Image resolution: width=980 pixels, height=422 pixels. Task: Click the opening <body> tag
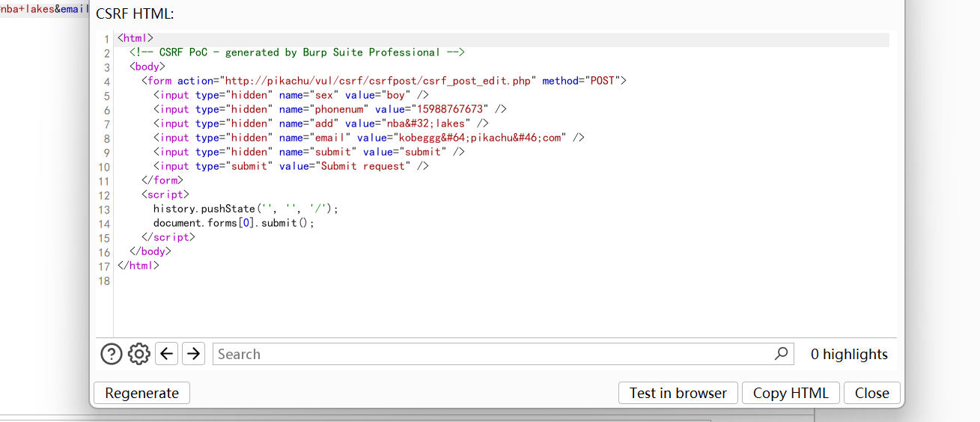click(x=147, y=67)
